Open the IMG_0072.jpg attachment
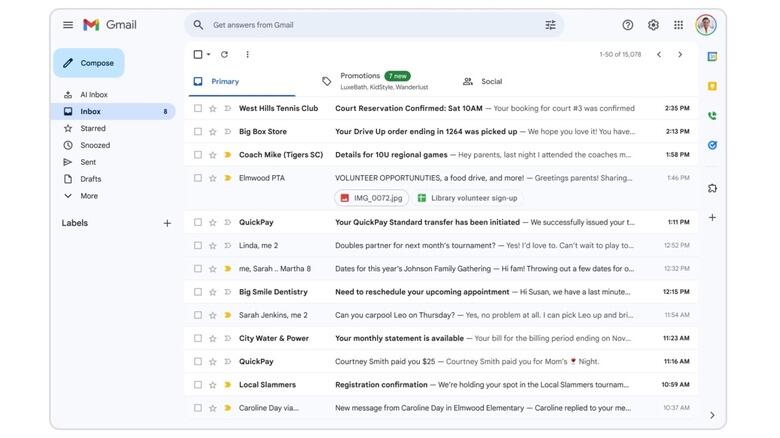 (x=371, y=198)
